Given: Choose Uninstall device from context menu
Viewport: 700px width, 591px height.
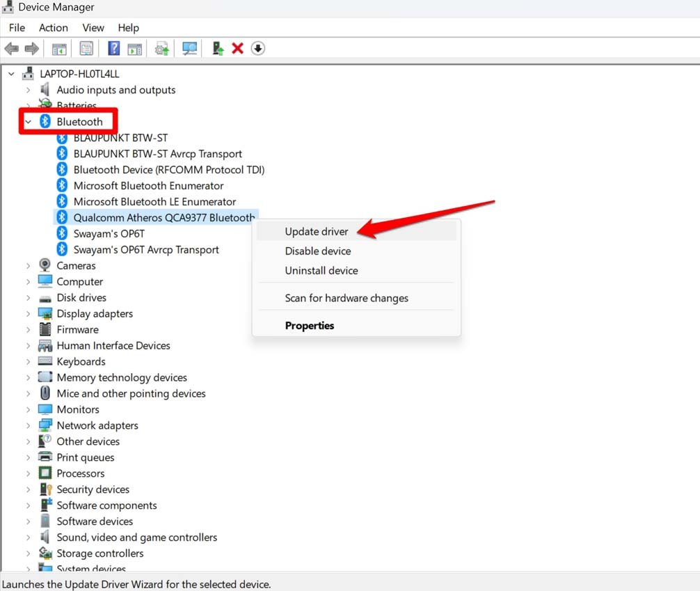Looking at the screenshot, I should [x=356, y=271].
